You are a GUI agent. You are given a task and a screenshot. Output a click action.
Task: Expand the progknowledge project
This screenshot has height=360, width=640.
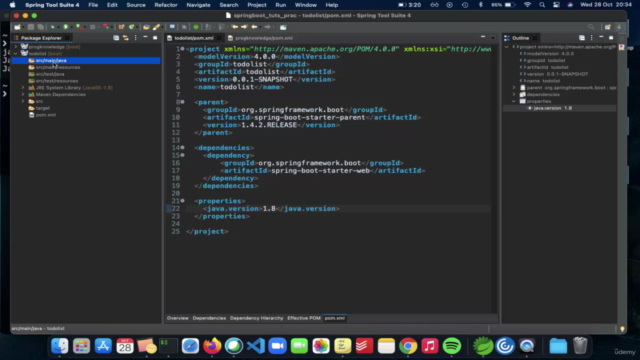click(16, 47)
